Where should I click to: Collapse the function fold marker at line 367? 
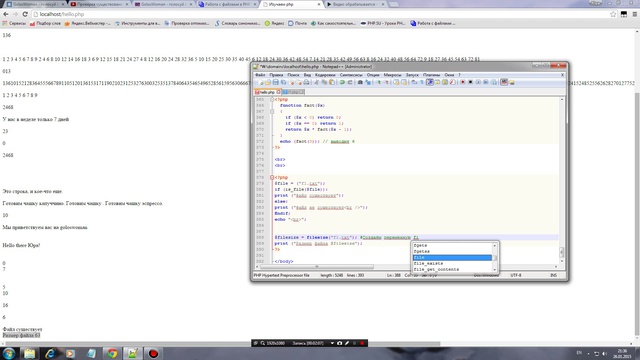pyautogui.click(x=272, y=111)
